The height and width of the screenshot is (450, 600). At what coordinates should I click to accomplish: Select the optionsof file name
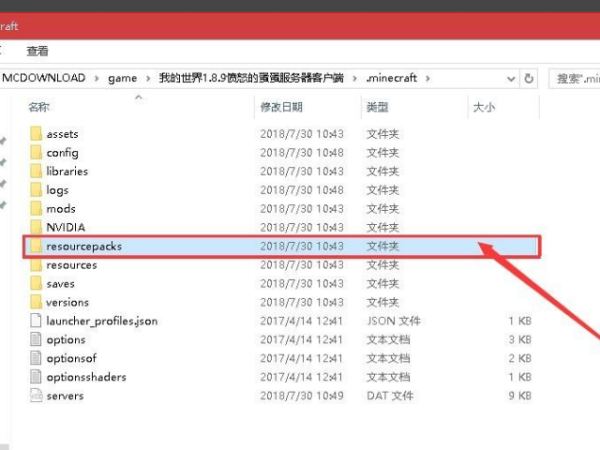click(71, 359)
